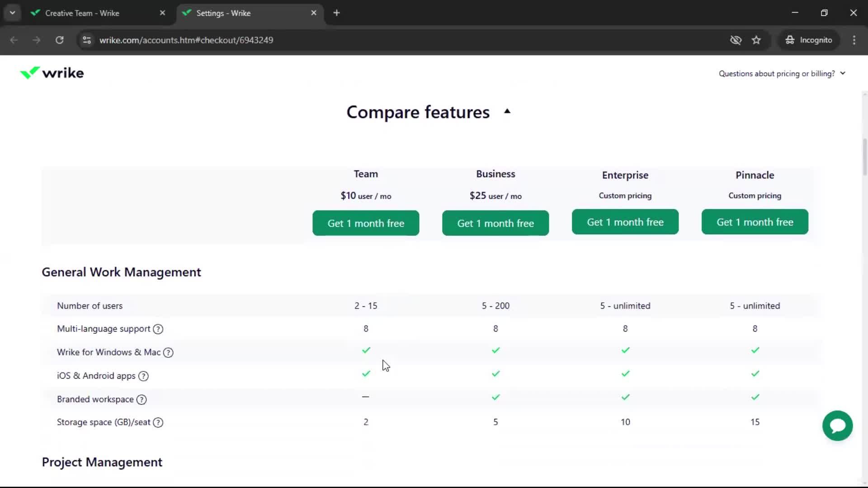View site information icon in address bar

coord(87,40)
